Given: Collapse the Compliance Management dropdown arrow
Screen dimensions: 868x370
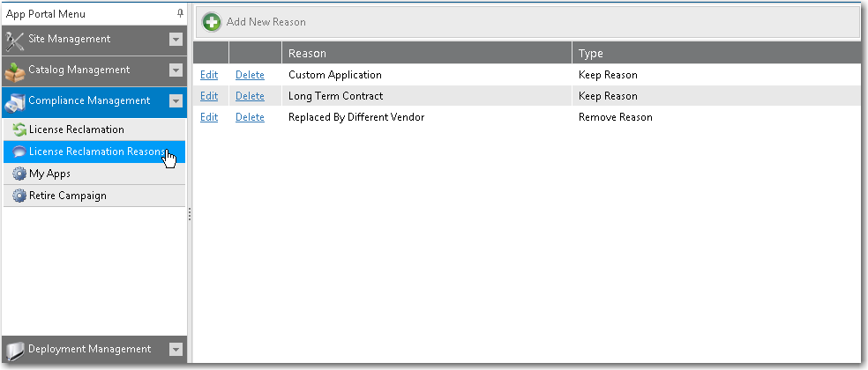Looking at the screenshot, I should click(176, 101).
